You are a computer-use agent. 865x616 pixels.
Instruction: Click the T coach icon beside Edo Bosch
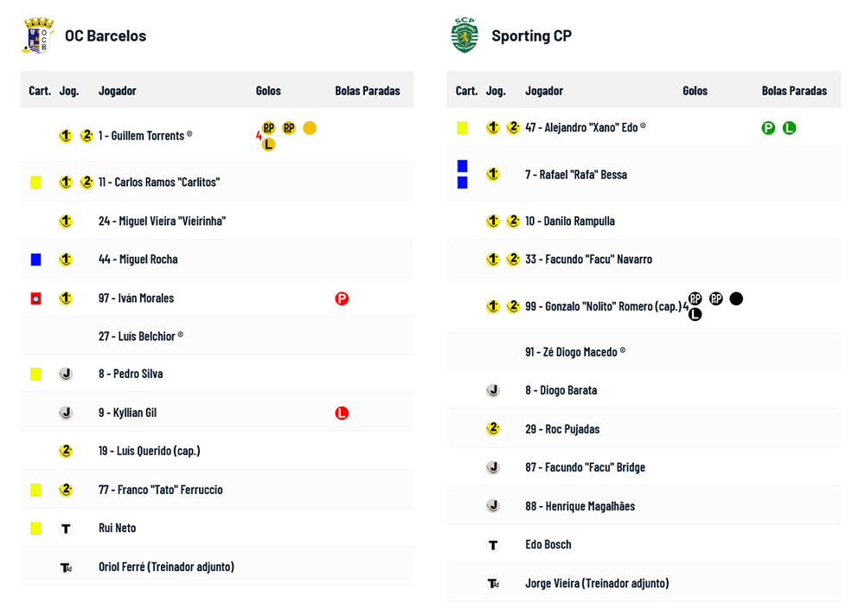493,545
